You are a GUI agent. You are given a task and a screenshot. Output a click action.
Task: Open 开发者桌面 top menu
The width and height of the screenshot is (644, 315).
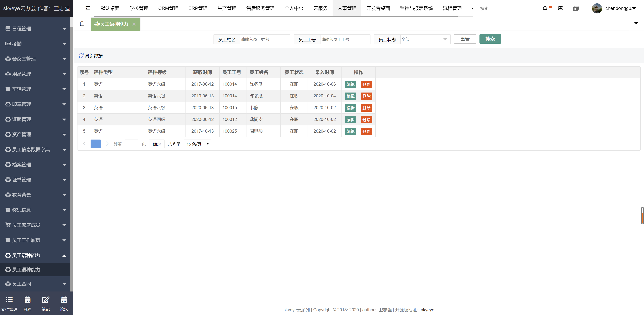(378, 8)
